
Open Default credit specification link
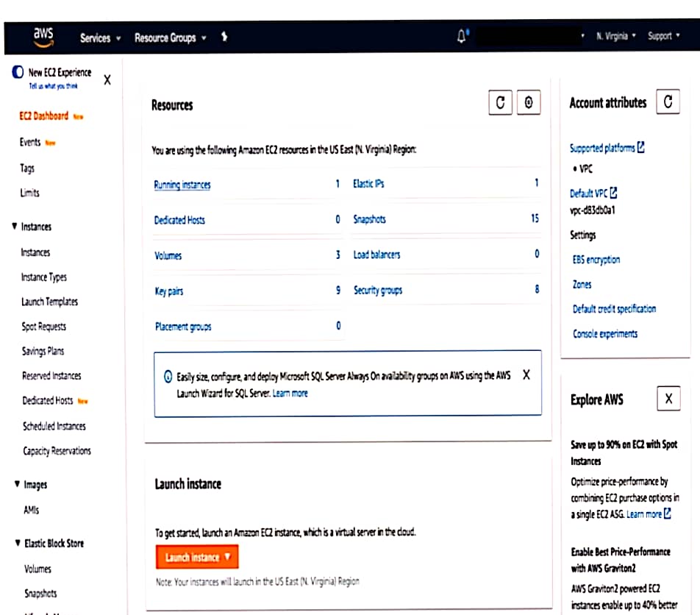(x=614, y=309)
